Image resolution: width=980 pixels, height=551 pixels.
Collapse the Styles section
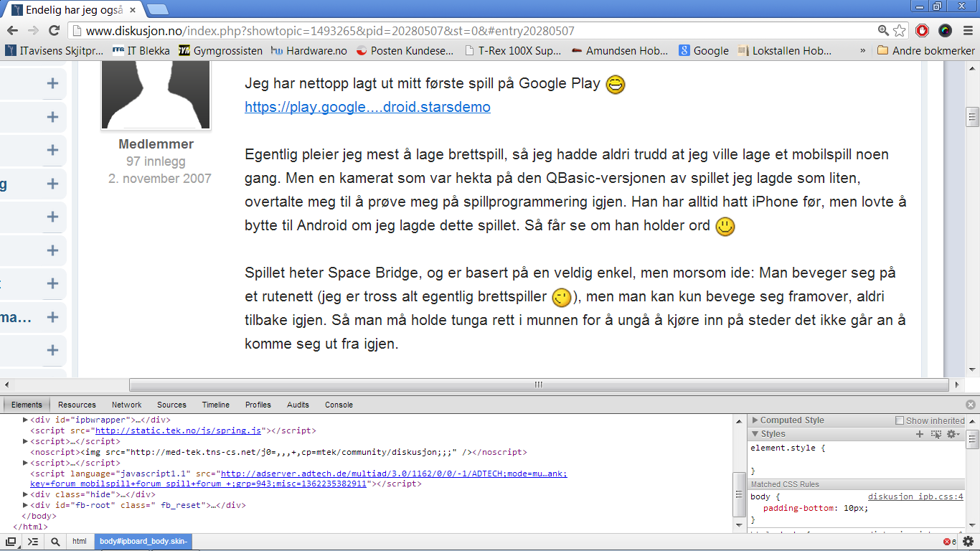click(755, 434)
